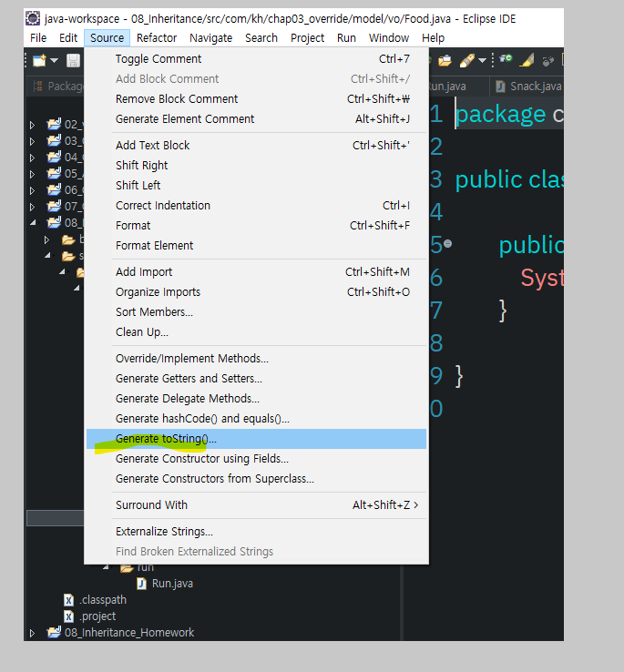624x672 pixels.
Task: Open Clean Up dialog
Action: [256, 332]
